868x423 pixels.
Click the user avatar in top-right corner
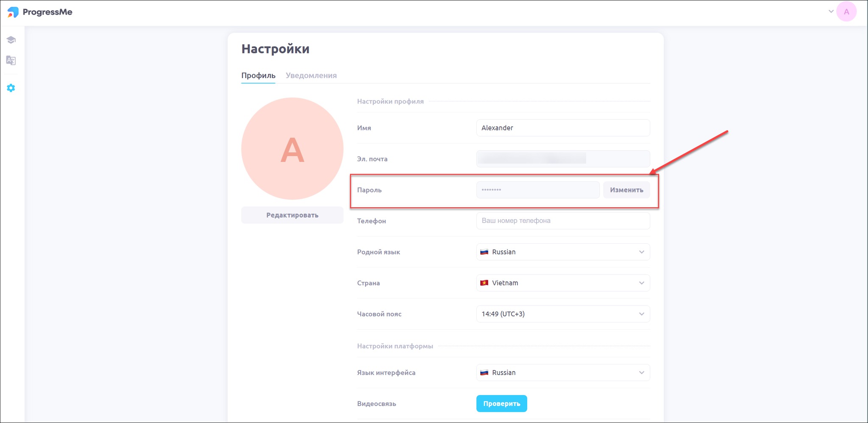click(x=846, y=12)
